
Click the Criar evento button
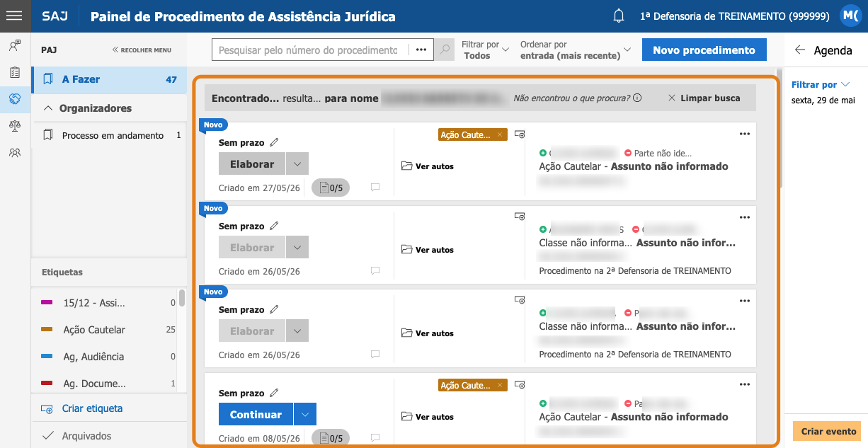click(x=827, y=432)
